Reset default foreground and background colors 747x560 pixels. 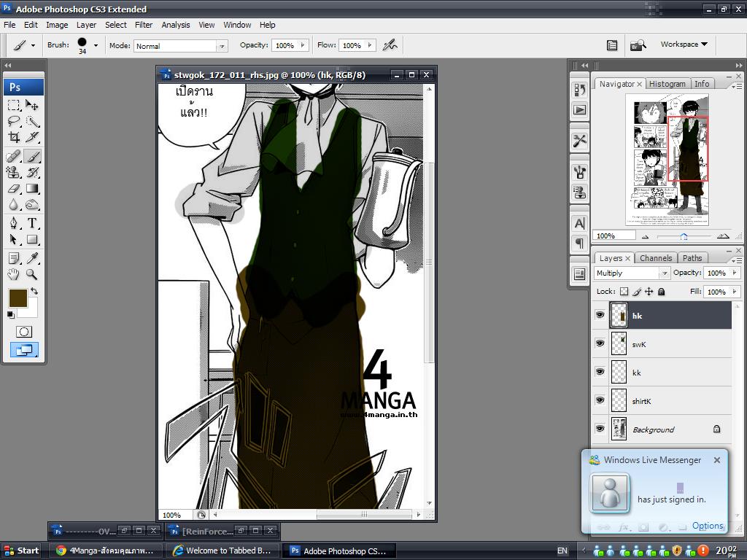tap(10, 314)
